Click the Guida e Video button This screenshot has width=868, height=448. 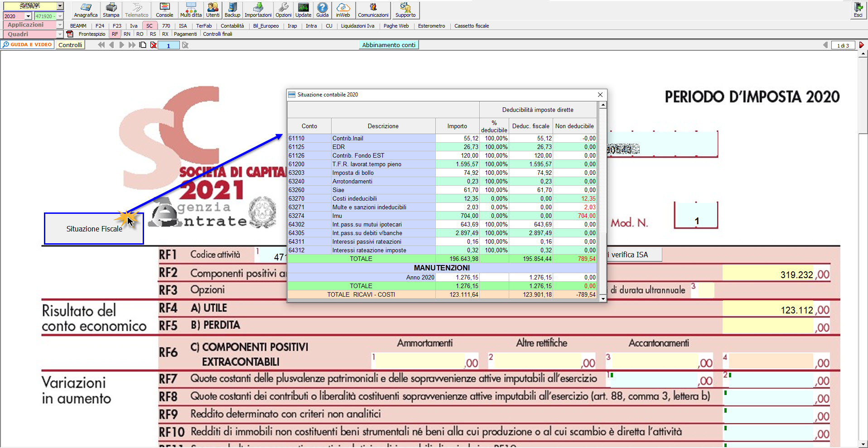[28, 44]
